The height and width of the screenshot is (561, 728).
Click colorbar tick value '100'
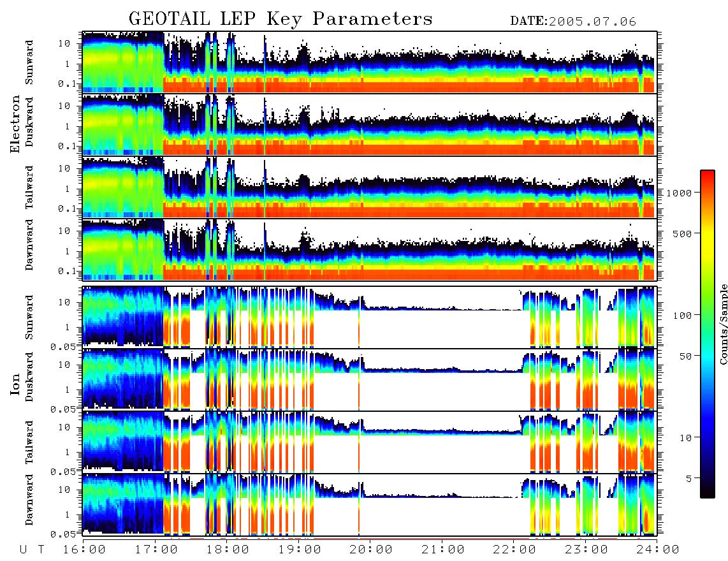tap(683, 316)
